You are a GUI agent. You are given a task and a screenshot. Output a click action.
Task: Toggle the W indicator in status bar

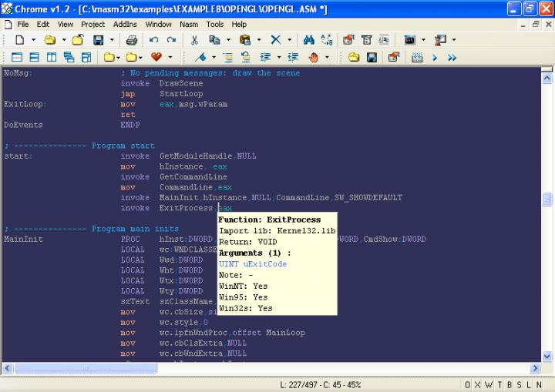(x=489, y=384)
